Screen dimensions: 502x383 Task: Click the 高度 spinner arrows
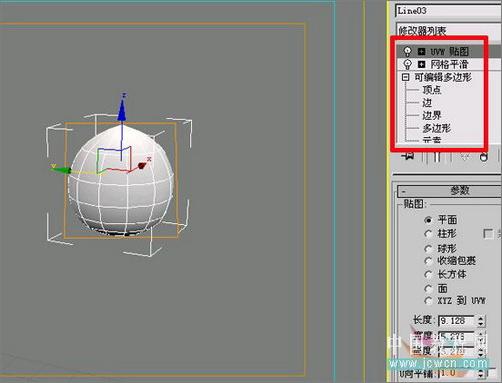(x=480, y=351)
